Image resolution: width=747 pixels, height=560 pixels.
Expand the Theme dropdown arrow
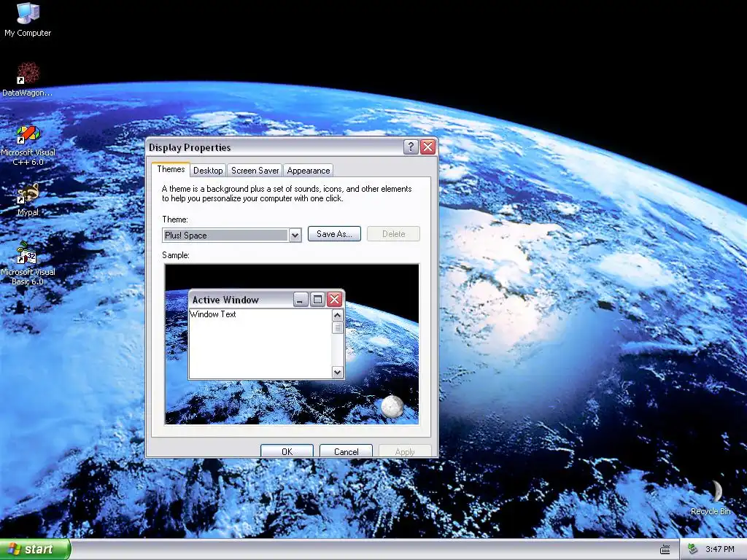pos(295,236)
